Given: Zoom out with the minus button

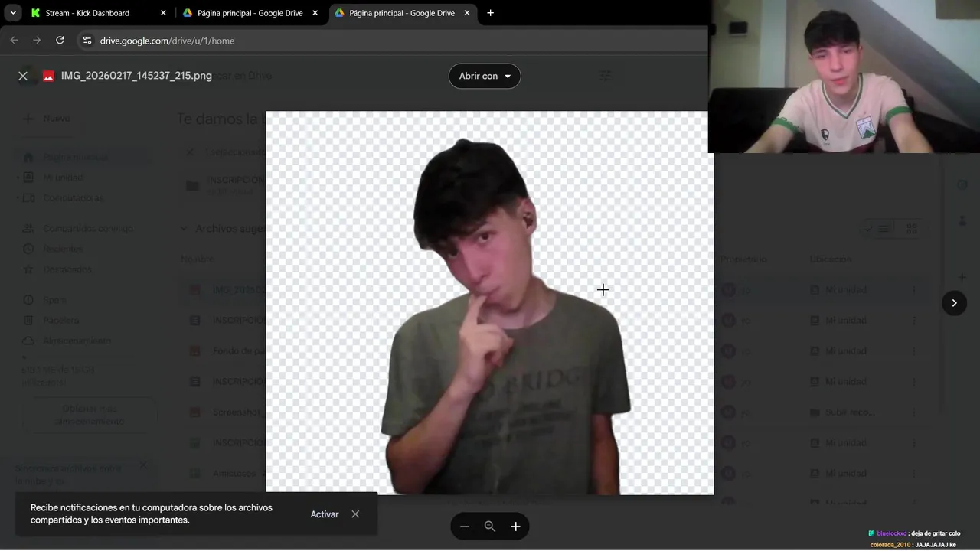Looking at the screenshot, I should pyautogui.click(x=465, y=527).
